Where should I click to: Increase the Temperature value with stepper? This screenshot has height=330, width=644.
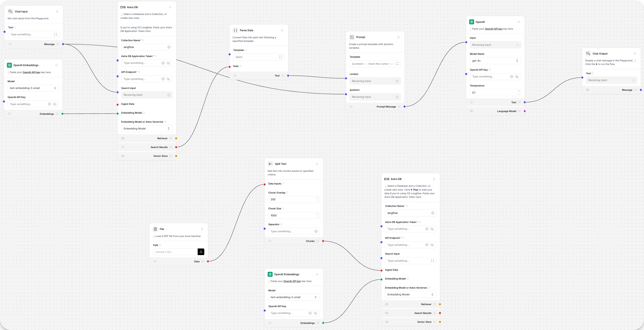(x=519, y=91)
